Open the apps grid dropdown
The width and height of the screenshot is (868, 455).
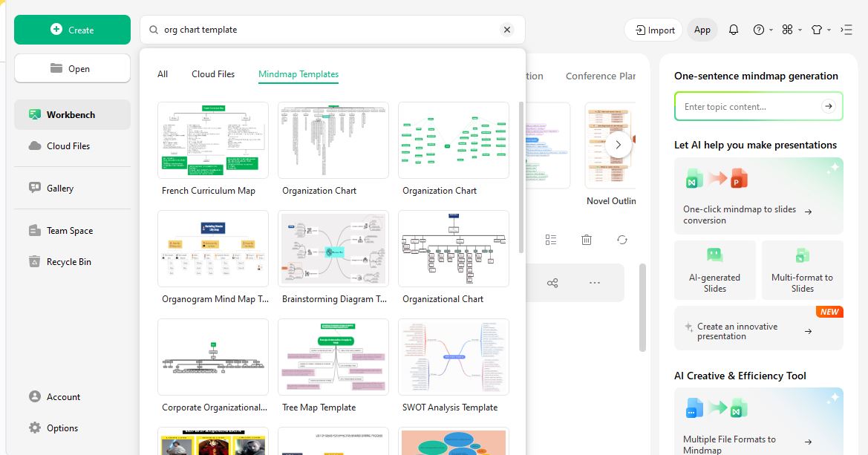[x=792, y=30]
